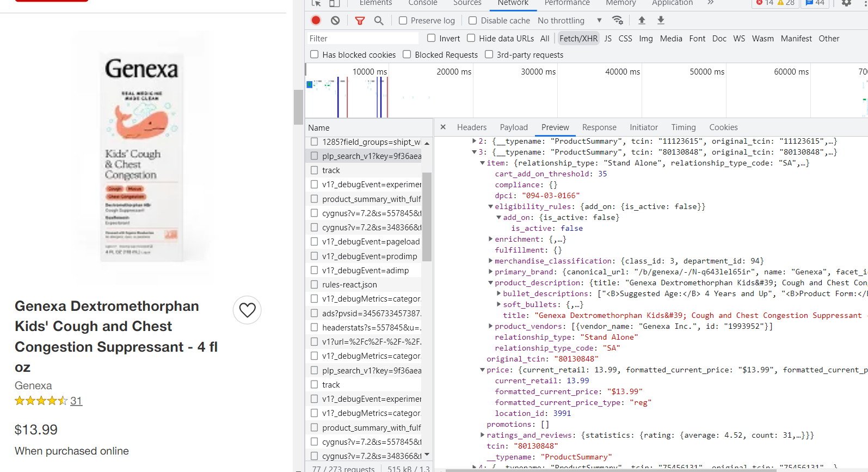The height and width of the screenshot is (472, 868).
Task: Clear the network log
Action: pyautogui.click(x=335, y=20)
